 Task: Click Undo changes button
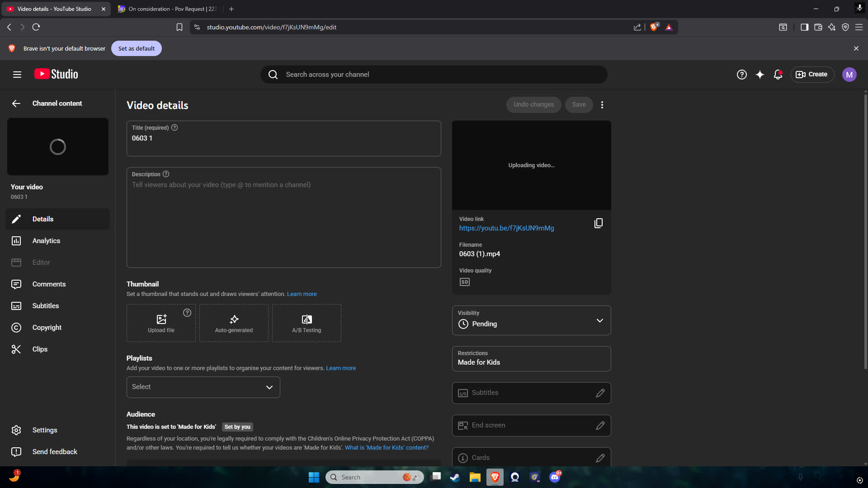533,105
